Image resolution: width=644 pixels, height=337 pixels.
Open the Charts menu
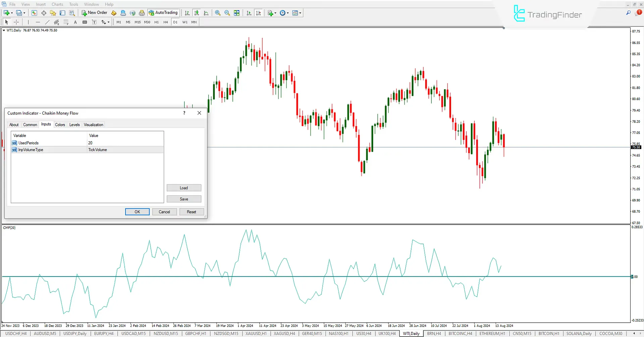click(57, 4)
